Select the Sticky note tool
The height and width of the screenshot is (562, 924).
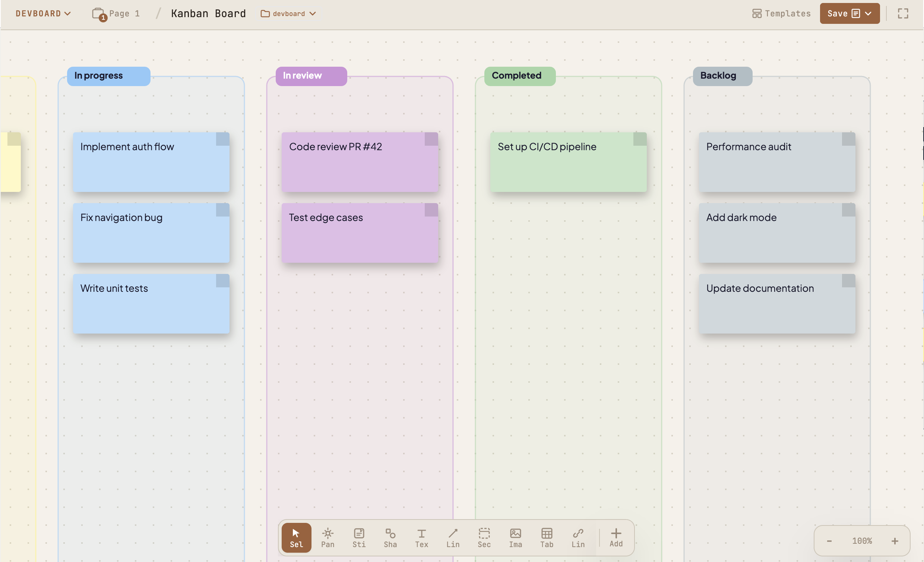359,538
